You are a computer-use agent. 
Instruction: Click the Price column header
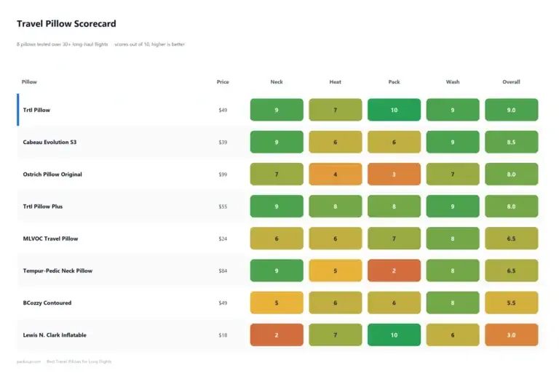point(223,82)
